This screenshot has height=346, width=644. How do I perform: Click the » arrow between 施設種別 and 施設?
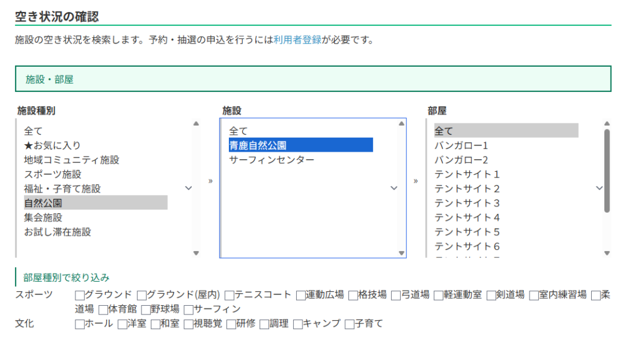(210, 181)
